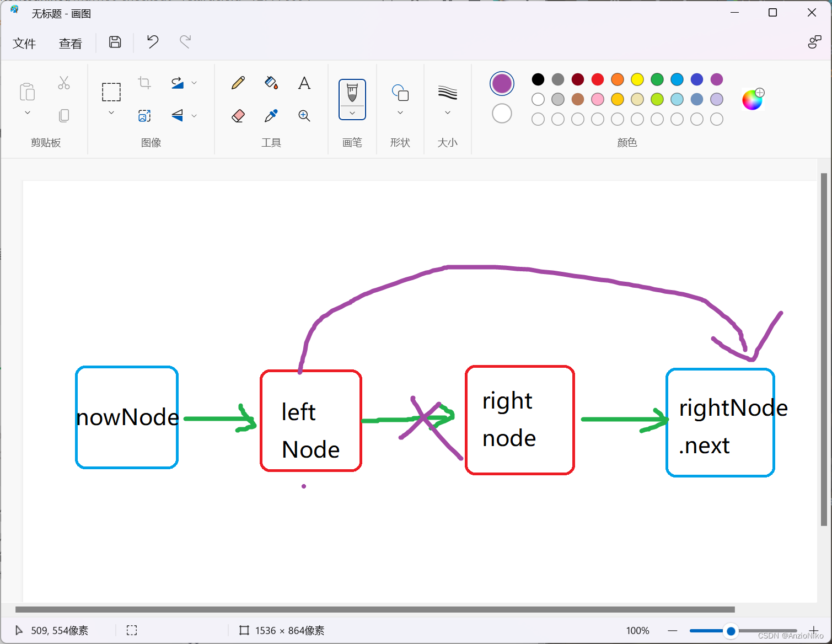Select Color 2 white swatch
The height and width of the screenshot is (644, 832).
pyautogui.click(x=502, y=114)
